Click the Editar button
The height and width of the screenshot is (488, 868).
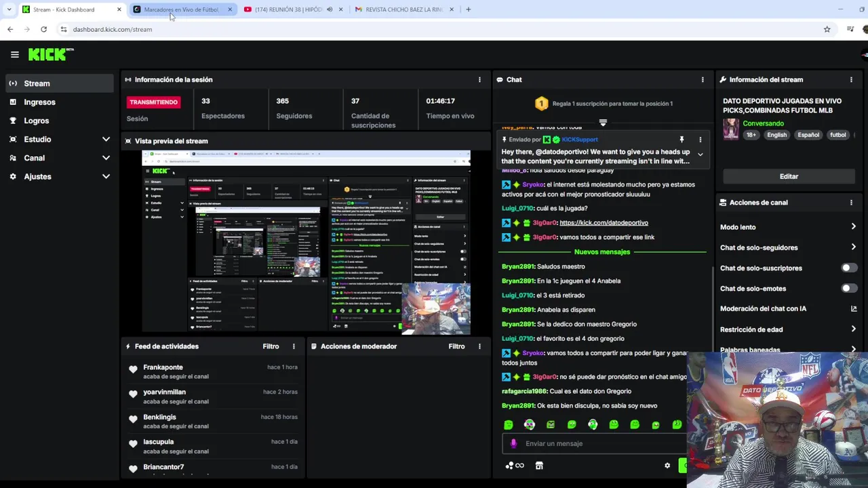[789, 176]
